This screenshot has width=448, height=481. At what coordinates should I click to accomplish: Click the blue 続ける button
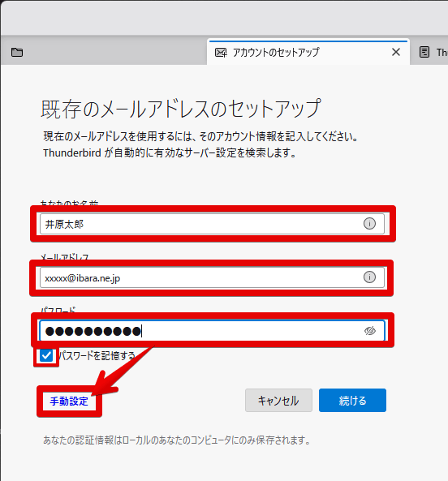(352, 401)
